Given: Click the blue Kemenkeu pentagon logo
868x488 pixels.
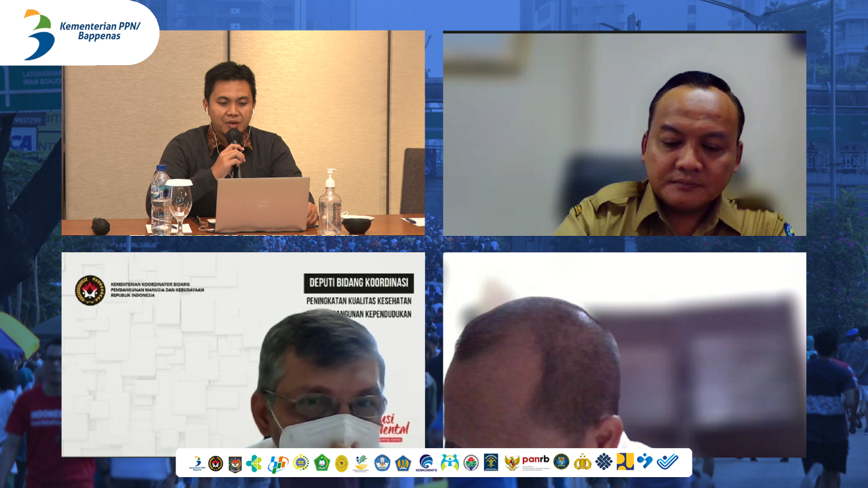Looking at the screenshot, I should coord(403,463).
